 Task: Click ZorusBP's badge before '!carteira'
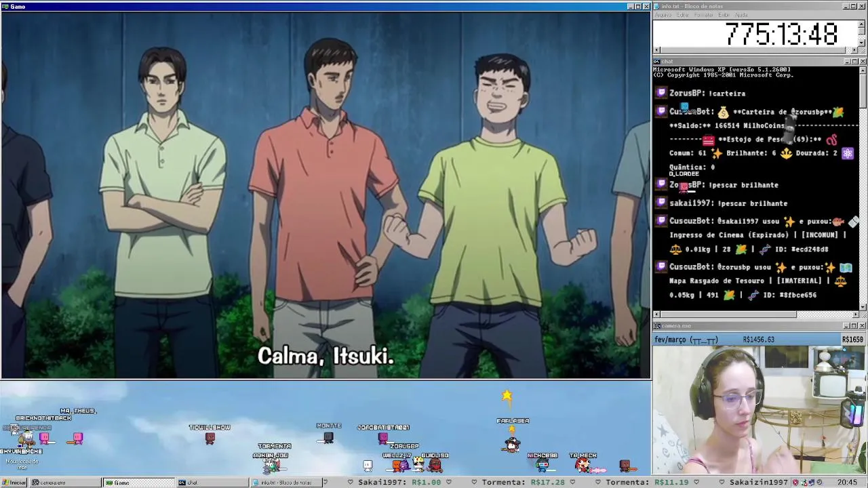click(661, 93)
